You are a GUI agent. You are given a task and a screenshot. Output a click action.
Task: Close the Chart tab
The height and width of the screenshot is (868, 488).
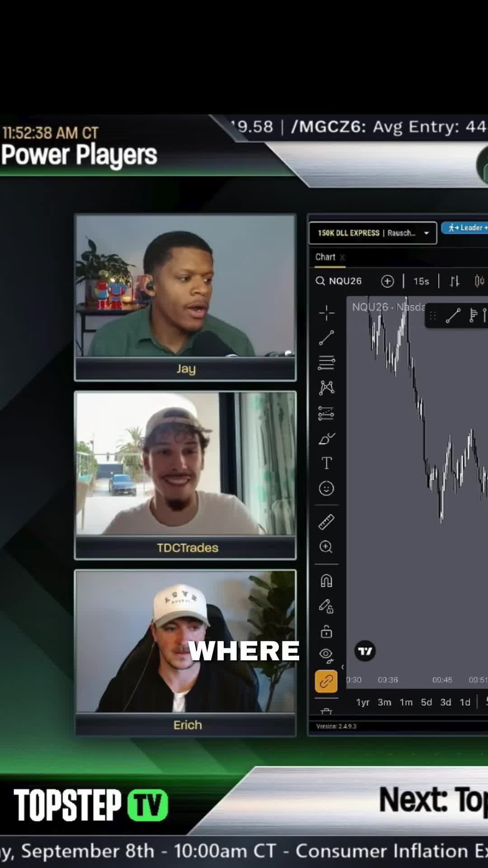coord(342,257)
